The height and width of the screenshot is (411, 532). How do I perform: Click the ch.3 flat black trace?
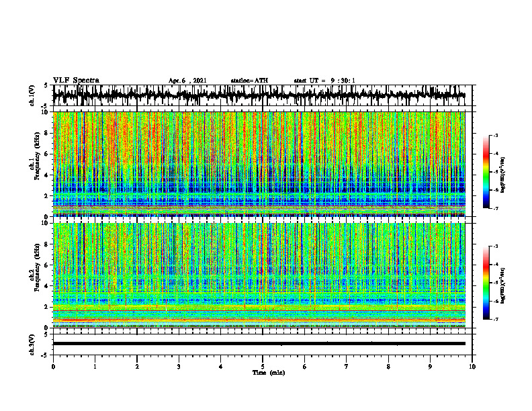[259, 344]
